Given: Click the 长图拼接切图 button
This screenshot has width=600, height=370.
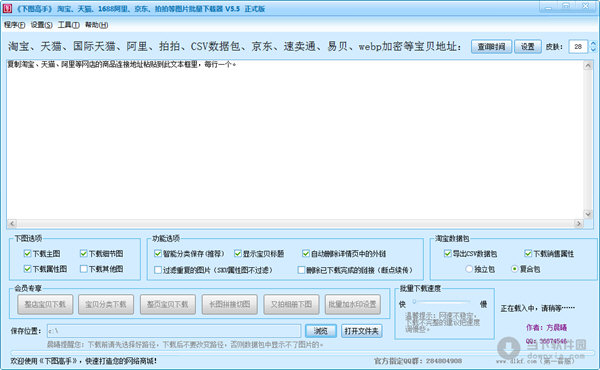Looking at the screenshot, I should 229,304.
